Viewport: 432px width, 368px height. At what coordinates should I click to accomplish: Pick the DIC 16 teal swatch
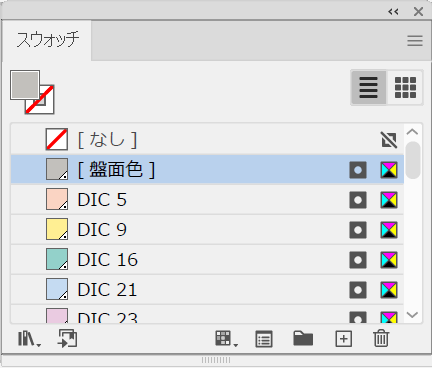tap(207, 259)
